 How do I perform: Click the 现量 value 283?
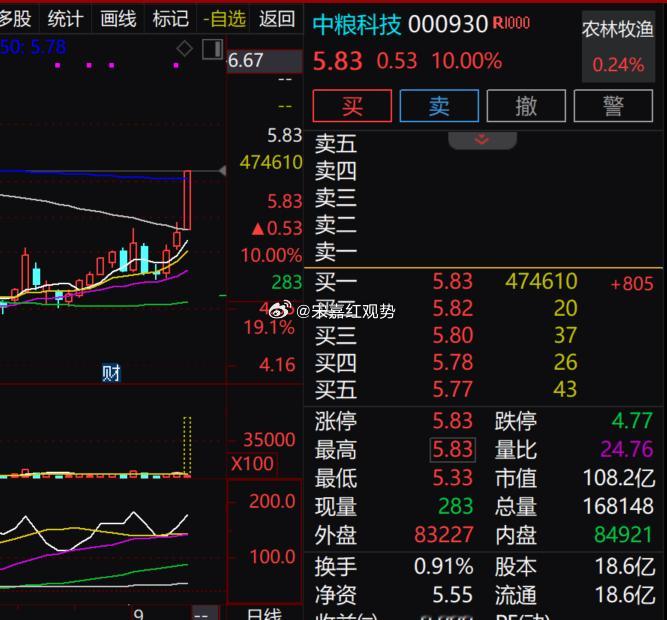(456, 506)
